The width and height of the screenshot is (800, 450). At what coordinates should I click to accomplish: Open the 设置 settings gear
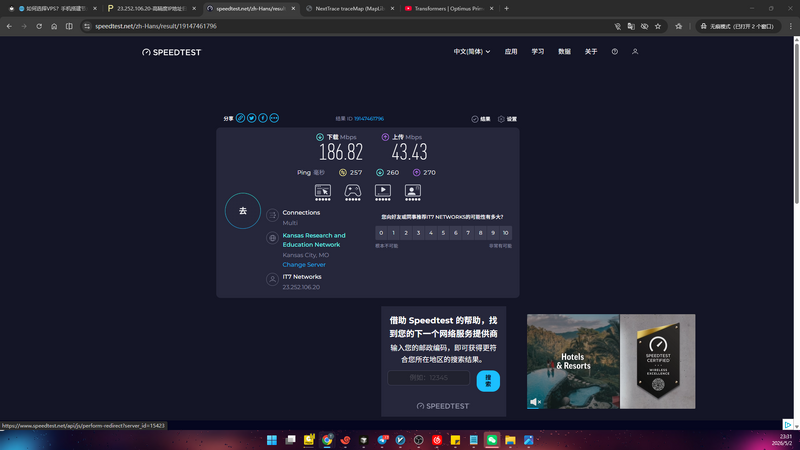(507, 119)
